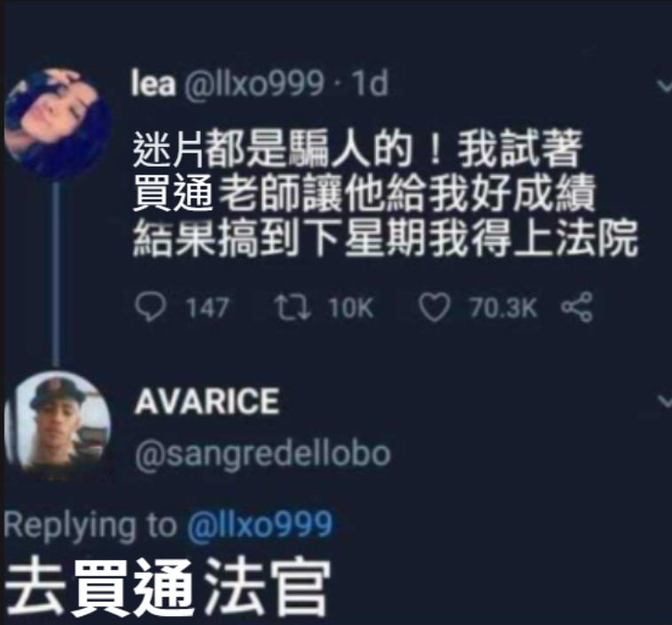Image resolution: width=672 pixels, height=625 pixels.
Task: Click the AVARICE display name
Action: 207,402
